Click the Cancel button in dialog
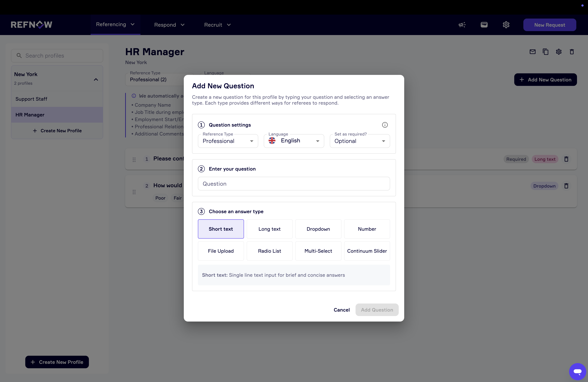Screen dimensions: 588x382 (x=341, y=310)
